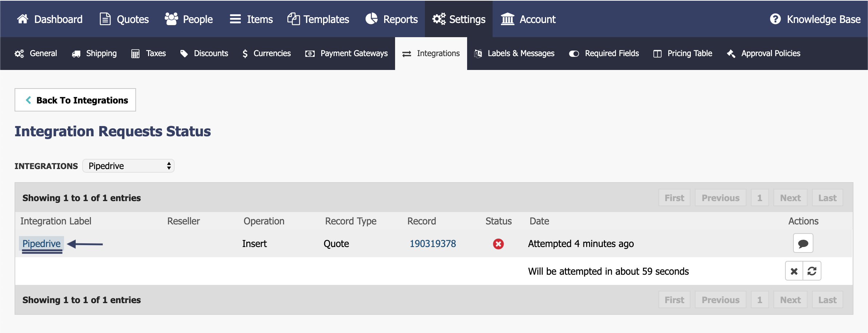Click the Insert operation cell
868x333 pixels.
254,244
